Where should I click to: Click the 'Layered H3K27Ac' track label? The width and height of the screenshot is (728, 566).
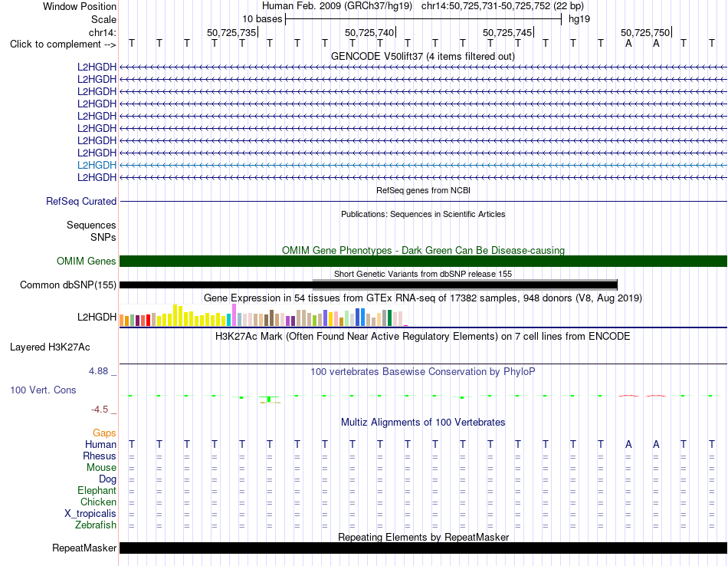point(50,347)
